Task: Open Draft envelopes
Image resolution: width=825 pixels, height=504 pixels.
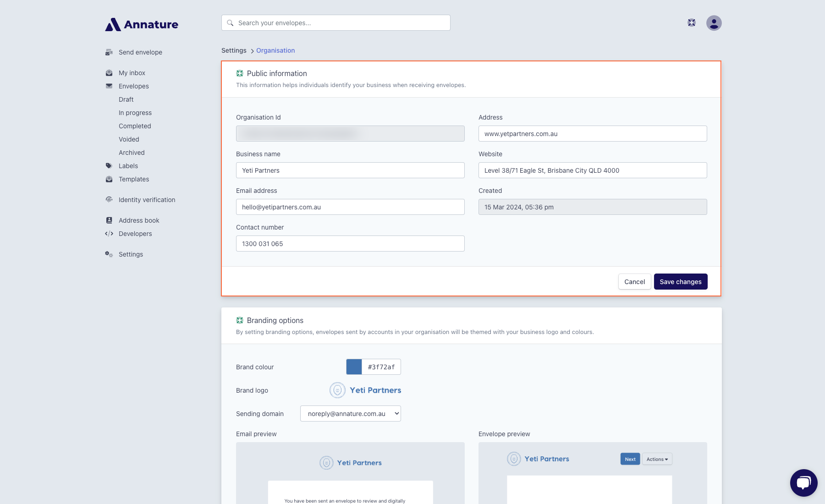Action: [126, 99]
